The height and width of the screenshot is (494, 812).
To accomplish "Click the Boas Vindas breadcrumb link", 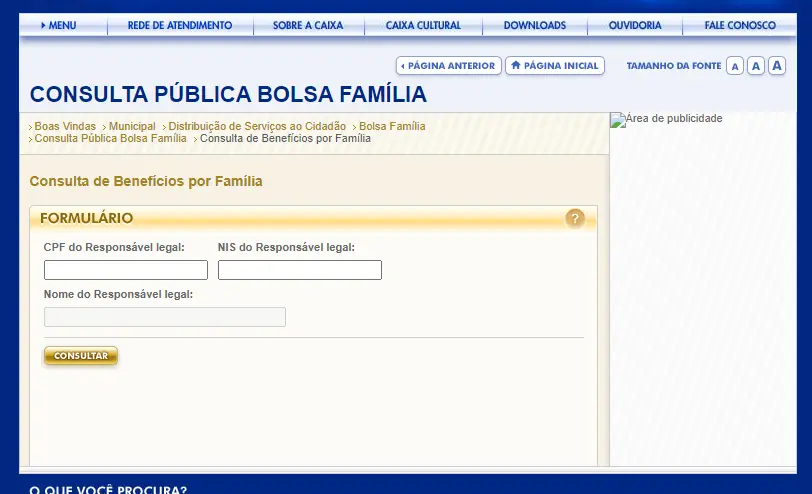I will [65, 126].
